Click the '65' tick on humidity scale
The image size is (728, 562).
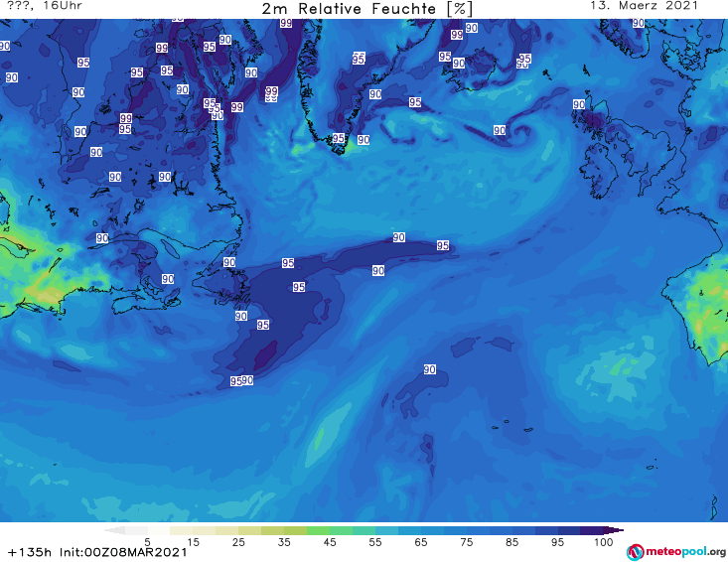pos(421,542)
